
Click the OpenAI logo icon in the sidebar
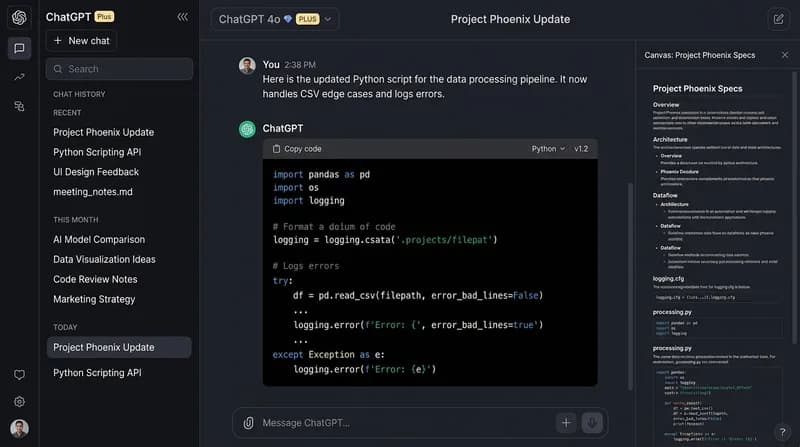coord(19,18)
